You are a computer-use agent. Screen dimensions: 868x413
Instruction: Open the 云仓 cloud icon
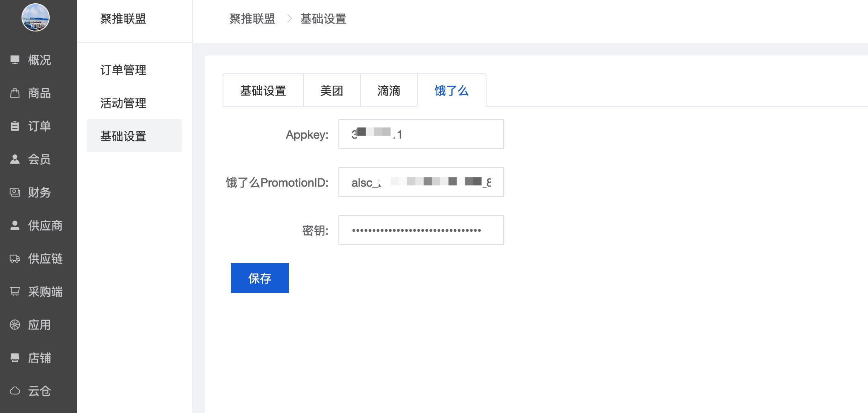[15, 391]
